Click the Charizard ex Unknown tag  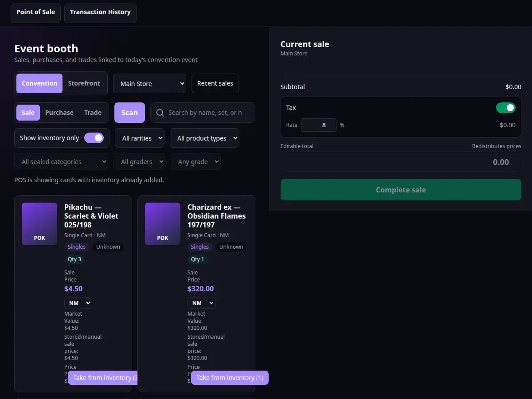tap(231, 247)
